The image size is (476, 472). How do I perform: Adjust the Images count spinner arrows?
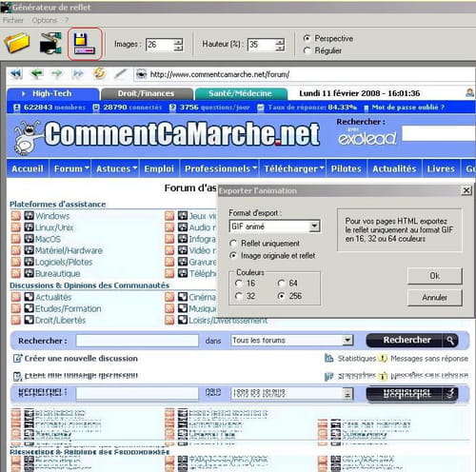coord(178,45)
